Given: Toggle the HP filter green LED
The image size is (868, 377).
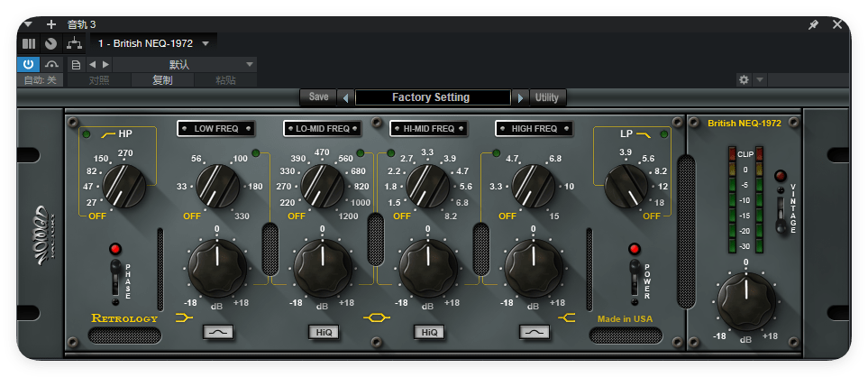Looking at the screenshot, I should click(87, 134).
